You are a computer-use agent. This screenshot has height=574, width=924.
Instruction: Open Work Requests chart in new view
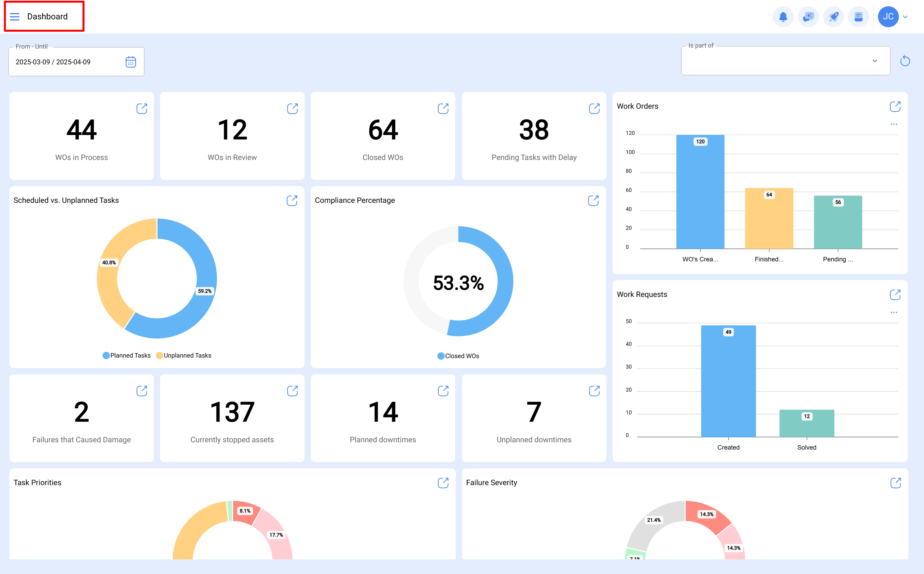[x=895, y=295]
